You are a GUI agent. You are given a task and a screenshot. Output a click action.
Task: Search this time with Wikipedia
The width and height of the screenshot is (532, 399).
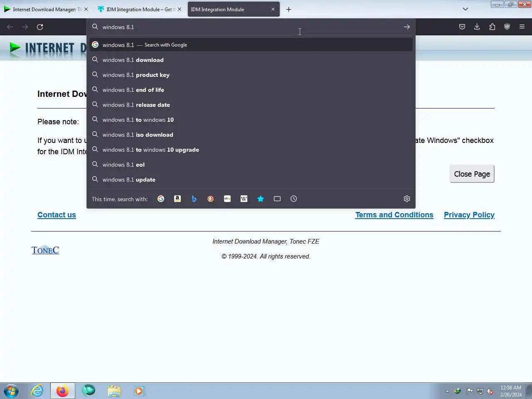pos(244,199)
